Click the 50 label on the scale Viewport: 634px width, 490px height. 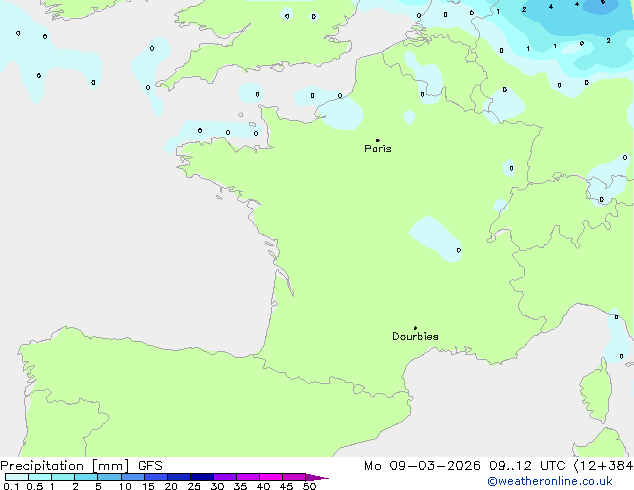(310, 487)
